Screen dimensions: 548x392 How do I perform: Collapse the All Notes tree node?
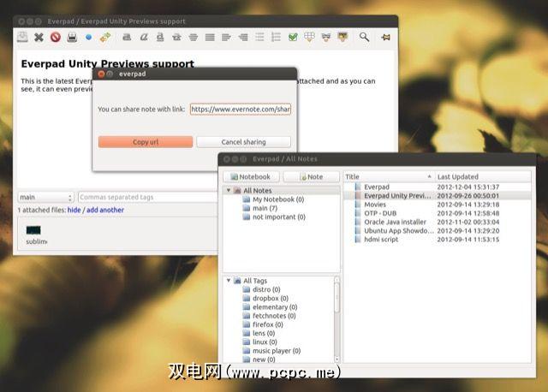coord(229,190)
